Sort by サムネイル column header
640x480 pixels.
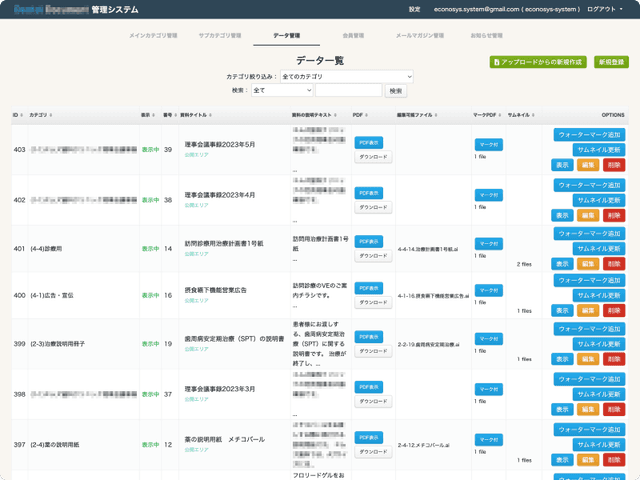click(x=520, y=115)
